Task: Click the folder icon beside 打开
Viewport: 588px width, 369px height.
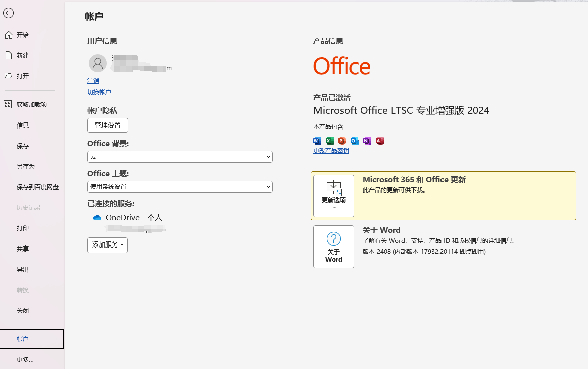Action: click(8, 76)
